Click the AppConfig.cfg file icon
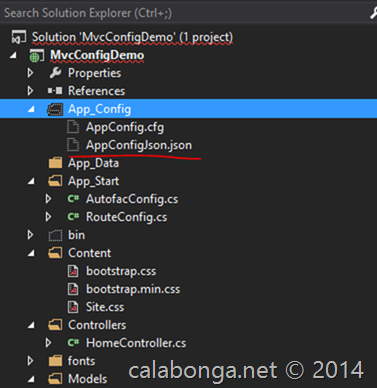This screenshot has height=388, width=377. pyautogui.click(x=73, y=127)
